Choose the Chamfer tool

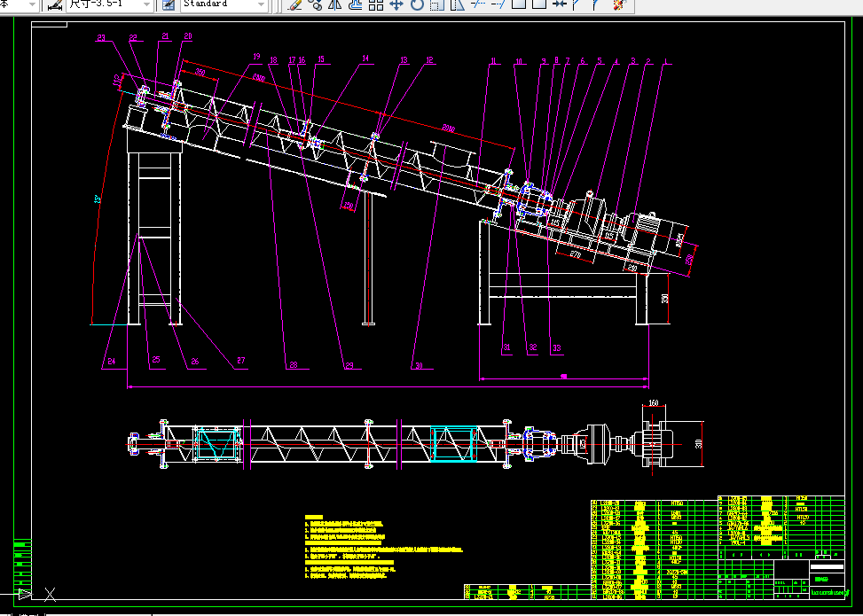[577, 5]
